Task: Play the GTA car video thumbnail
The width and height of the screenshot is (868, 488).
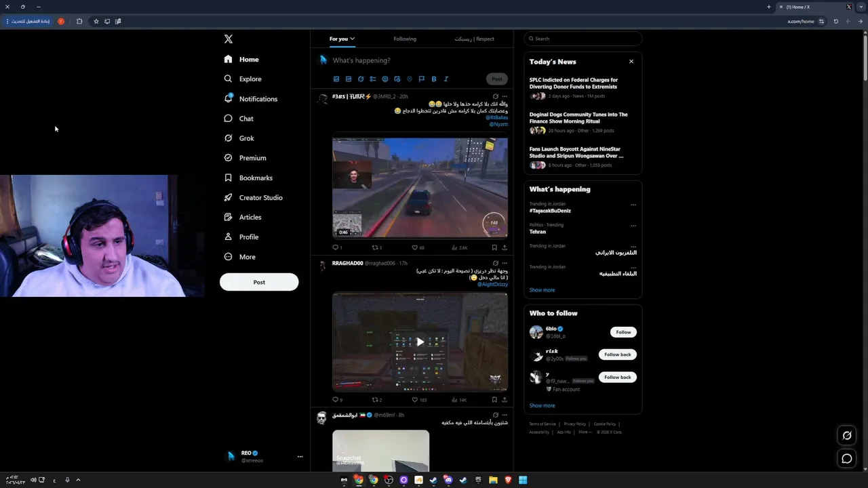Action: [420, 187]
